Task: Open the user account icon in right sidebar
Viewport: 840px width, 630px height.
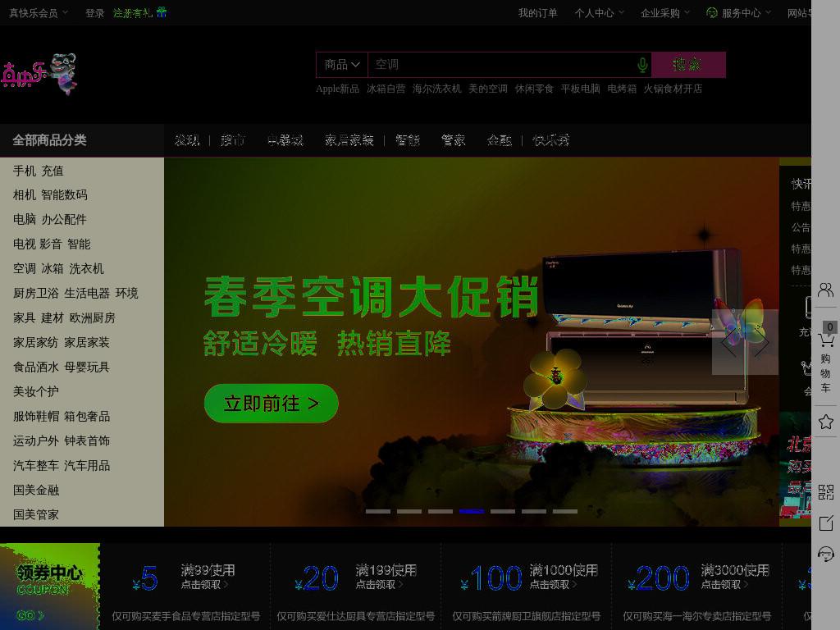Action: point(825,290)
